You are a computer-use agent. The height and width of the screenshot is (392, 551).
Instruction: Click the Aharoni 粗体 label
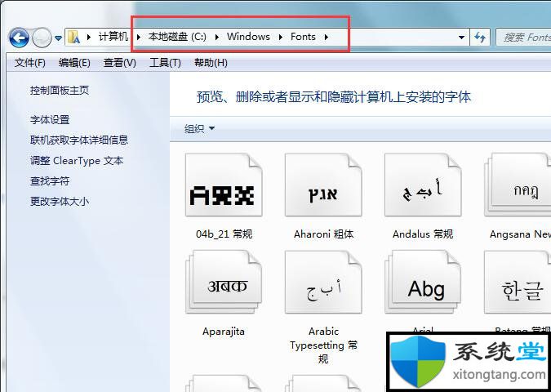(323, 234)
